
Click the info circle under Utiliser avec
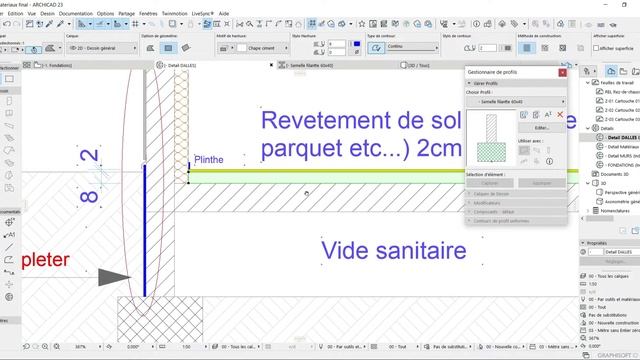549,161
